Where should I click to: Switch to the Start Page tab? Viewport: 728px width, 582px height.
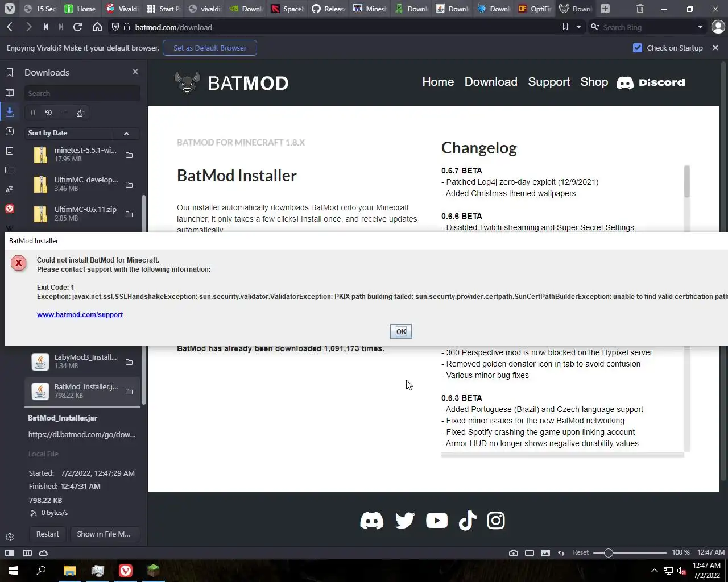point(163,9)
